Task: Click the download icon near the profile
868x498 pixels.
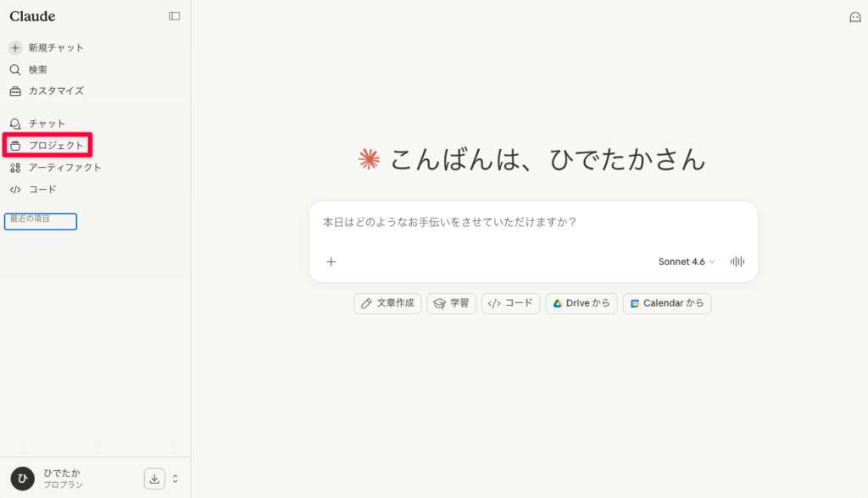Action: [154, 479]
